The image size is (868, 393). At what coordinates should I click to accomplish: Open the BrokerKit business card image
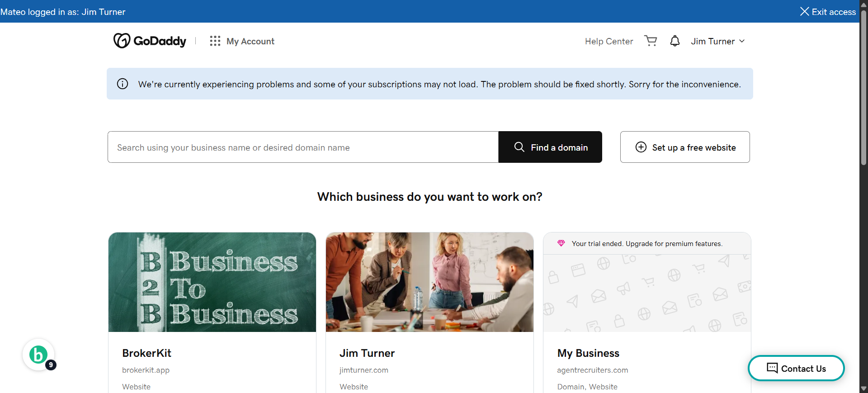click(212, 282)
